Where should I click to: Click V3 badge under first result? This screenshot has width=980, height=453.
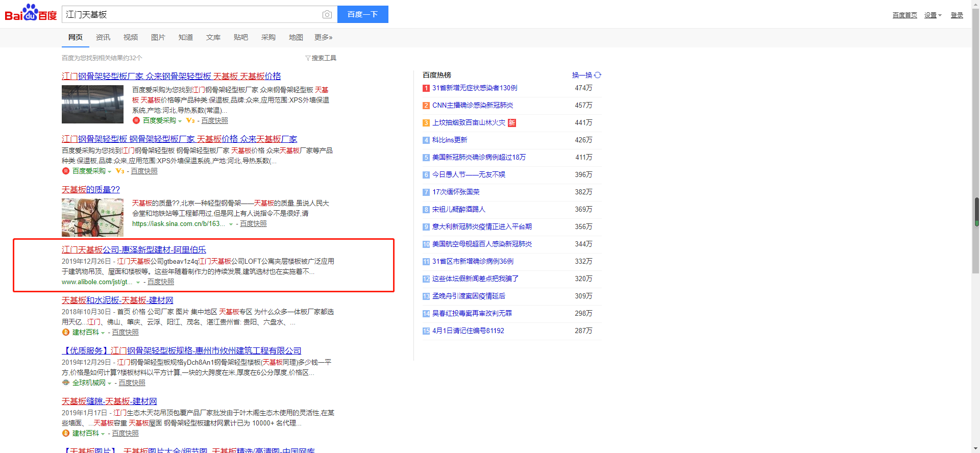190,120
